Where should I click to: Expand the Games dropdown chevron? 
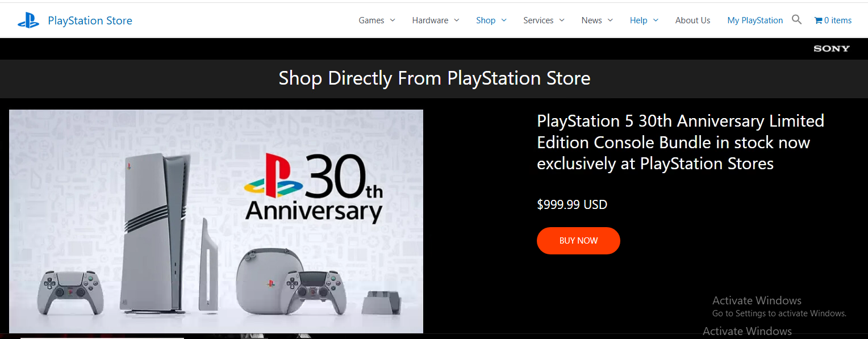pos(392,20)
